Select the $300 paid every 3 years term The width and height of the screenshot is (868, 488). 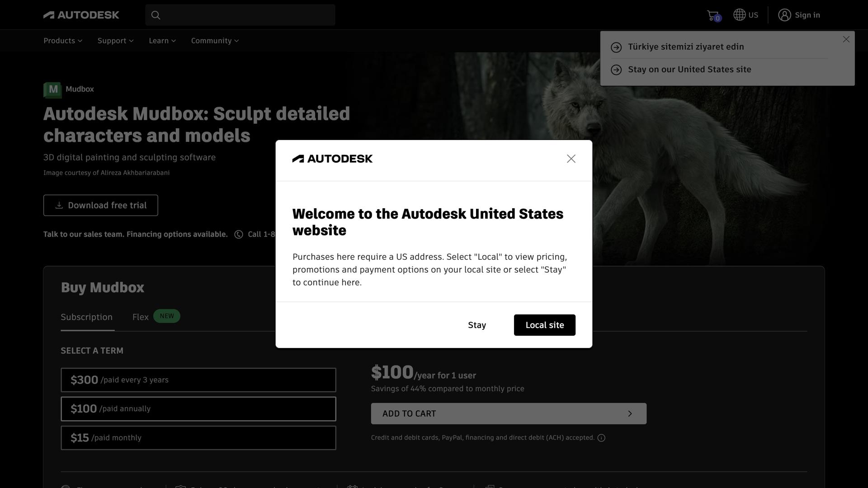tap(198, 380)
